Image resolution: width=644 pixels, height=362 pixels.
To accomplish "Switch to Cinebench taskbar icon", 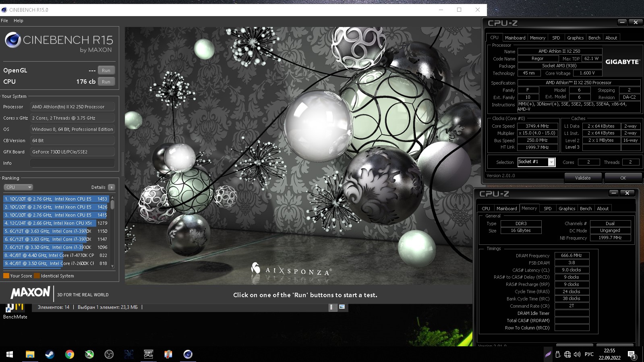I will [188, 354].
